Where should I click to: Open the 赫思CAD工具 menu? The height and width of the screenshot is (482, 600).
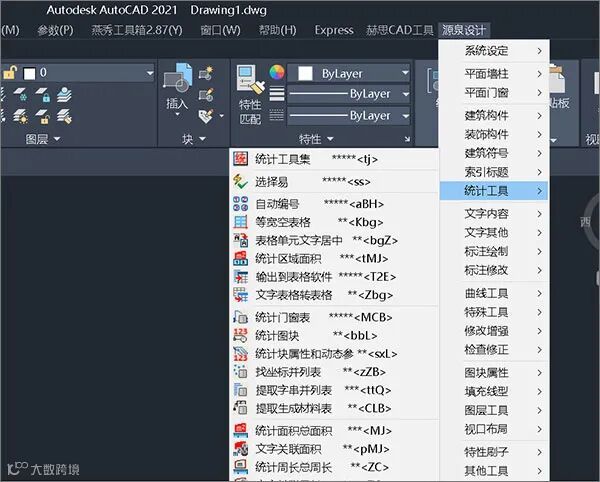pos(399,30)
